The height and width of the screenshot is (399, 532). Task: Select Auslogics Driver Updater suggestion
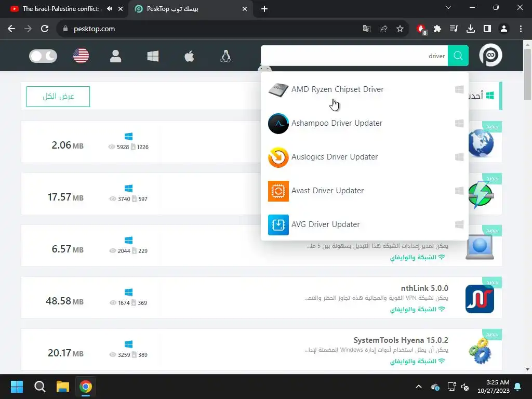(x=365, y=157)
